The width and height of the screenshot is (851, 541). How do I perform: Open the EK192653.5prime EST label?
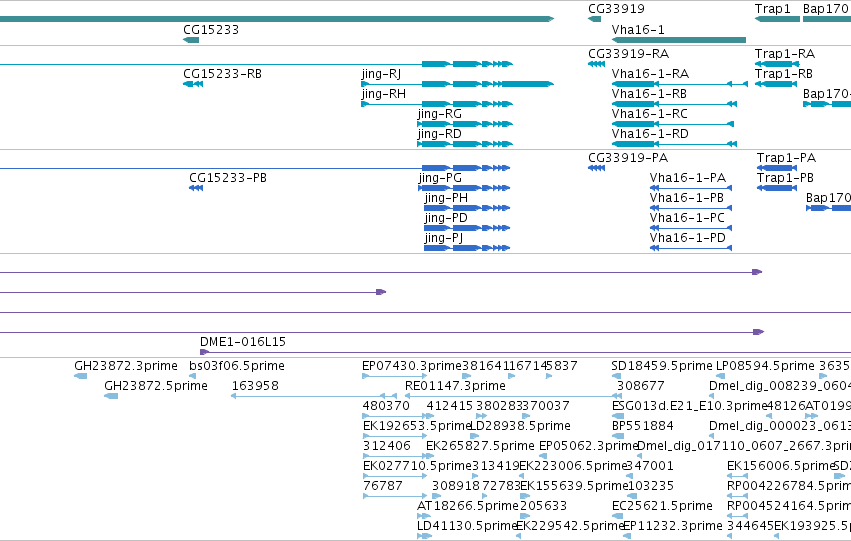click(x=416, y=426)
